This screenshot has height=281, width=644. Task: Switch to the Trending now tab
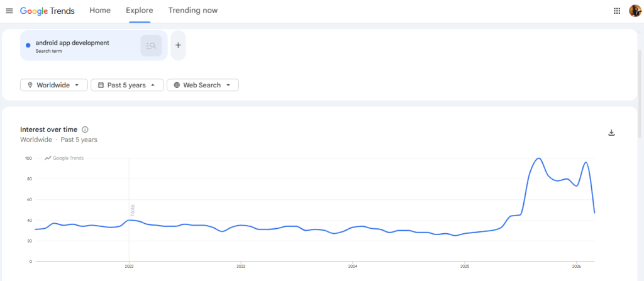[x=193, y=11]
